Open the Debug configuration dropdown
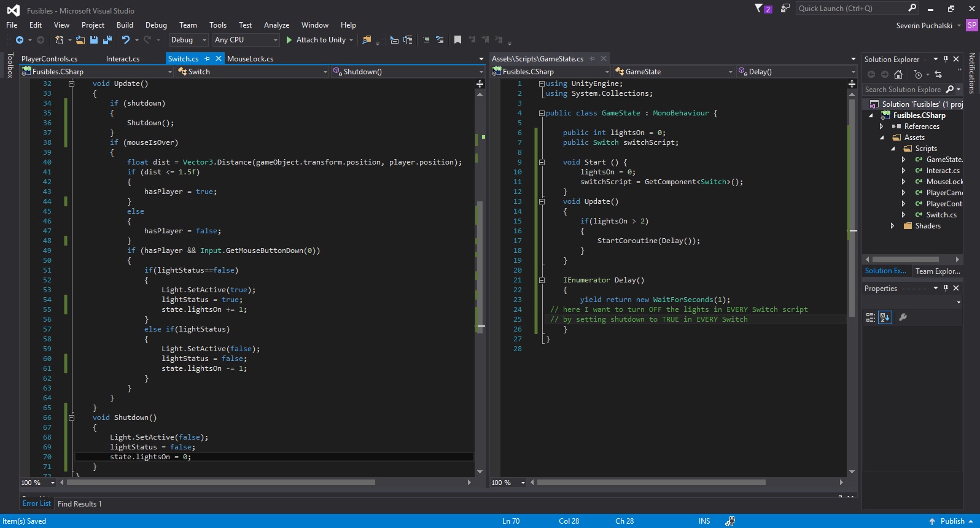The image size is (980, 528). pyautogui.click(x=189, y=40)
